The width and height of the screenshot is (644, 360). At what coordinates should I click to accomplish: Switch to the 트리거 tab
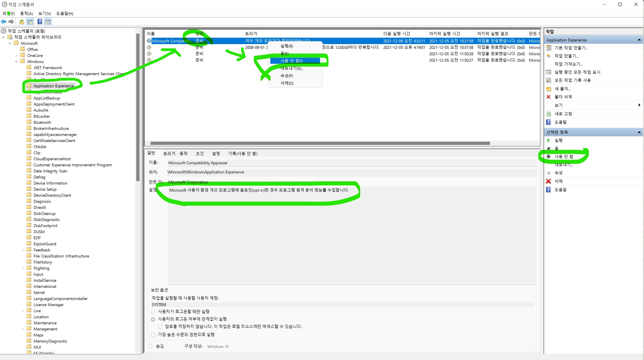[x=169, y=153]
